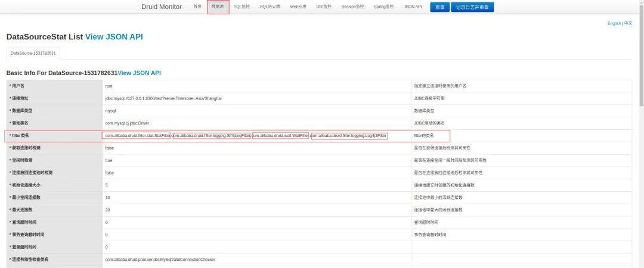Click the Druid Monitor brand title
Image resolution: width=644 pixels, height=268 pixels.
pos(162,7)
